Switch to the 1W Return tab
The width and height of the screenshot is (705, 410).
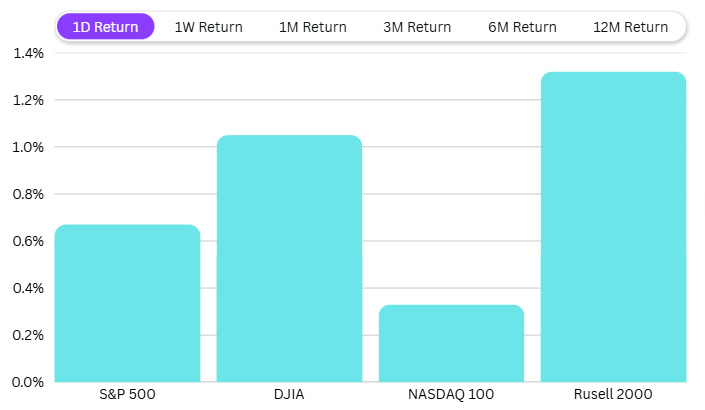pos(208,27)
